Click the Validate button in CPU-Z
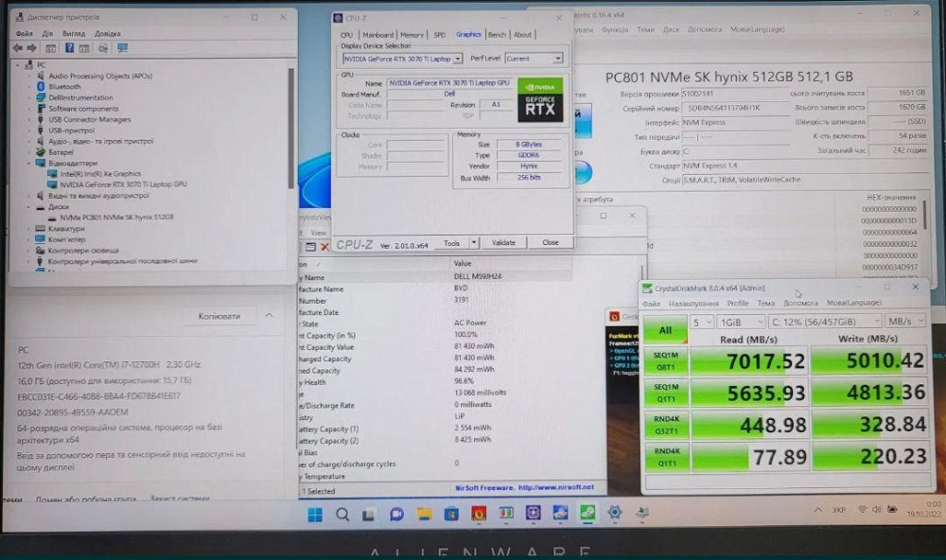 coord(503,242)
